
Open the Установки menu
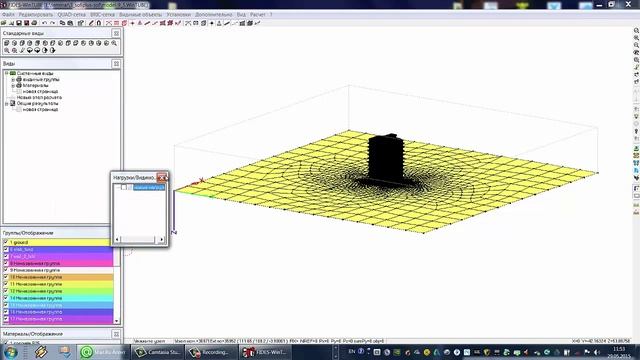point(179,15)
